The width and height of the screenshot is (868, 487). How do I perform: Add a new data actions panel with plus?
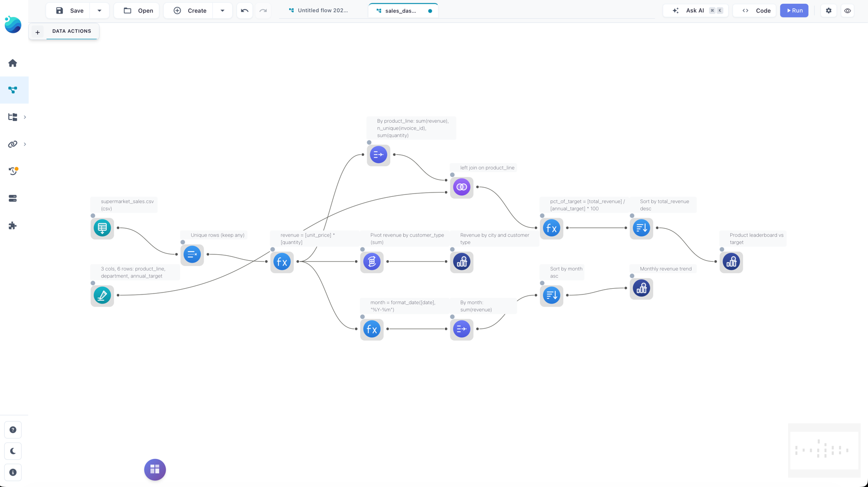37,32
